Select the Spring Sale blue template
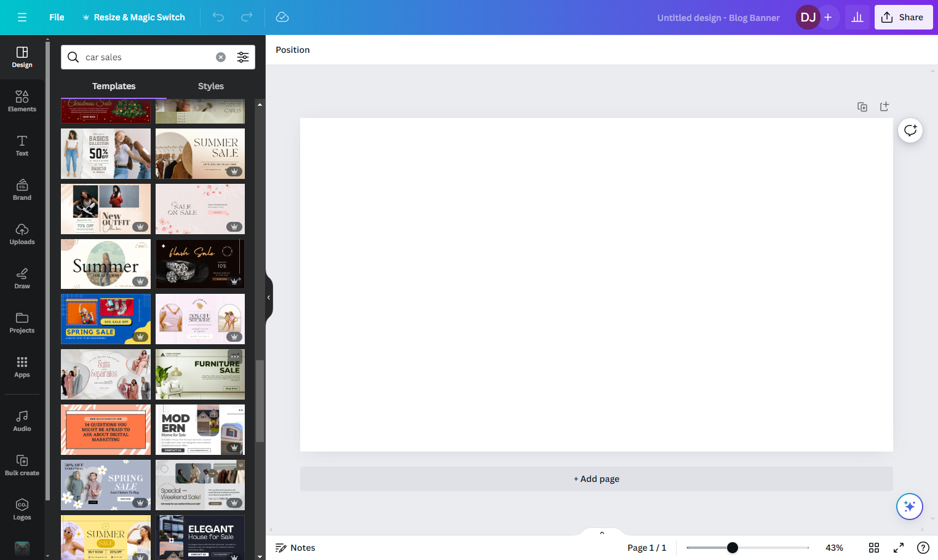This screenshot has height=560, width=938. [x=106, y=319]
